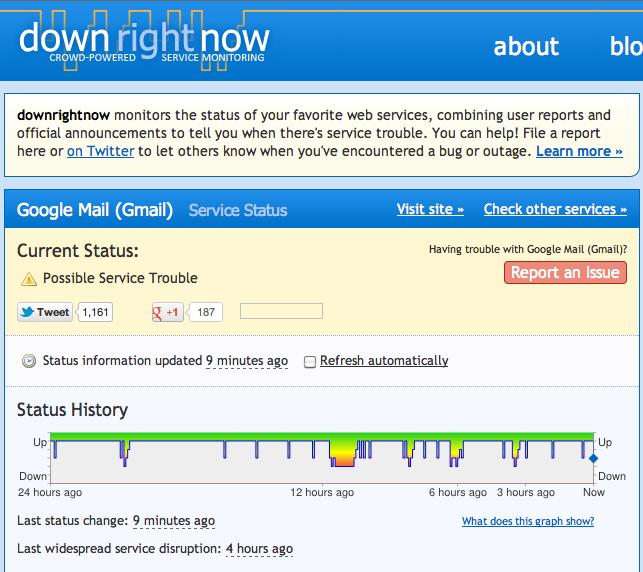Follow the "on Twitter" link
This screenshot has width=643, height=572.
[100, 151]
